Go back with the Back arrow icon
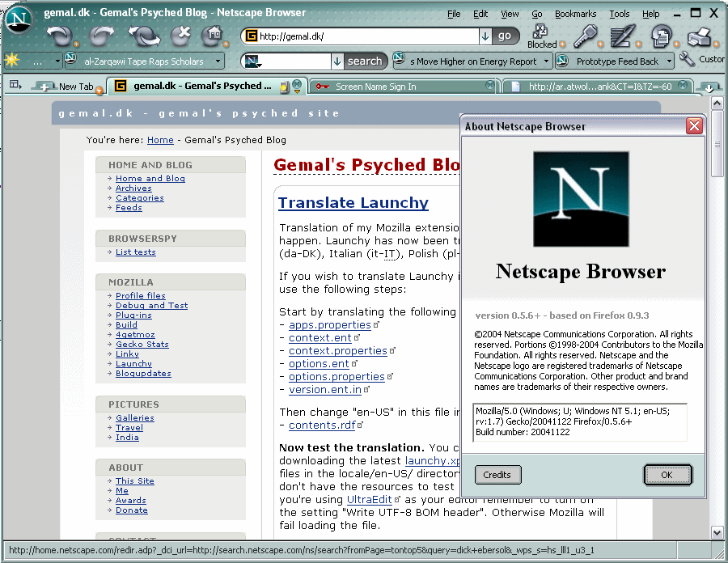 coord(58,36)
